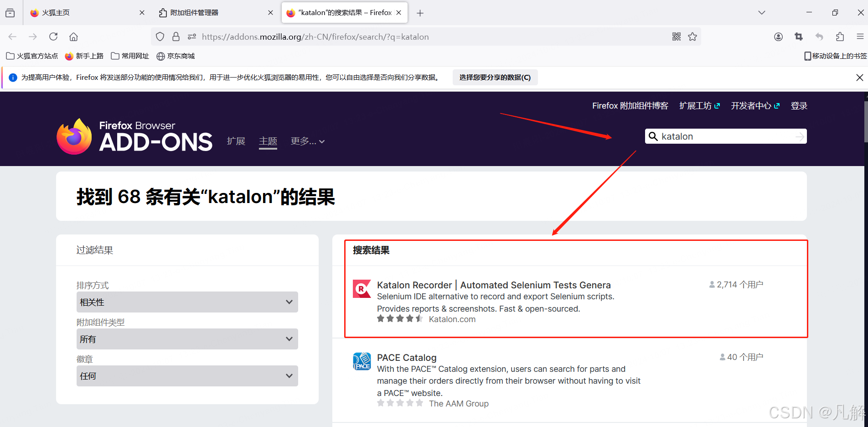Screen dimensions: 868x427
Task: Open the hamburger application menu
Action: tap(861, 36)
